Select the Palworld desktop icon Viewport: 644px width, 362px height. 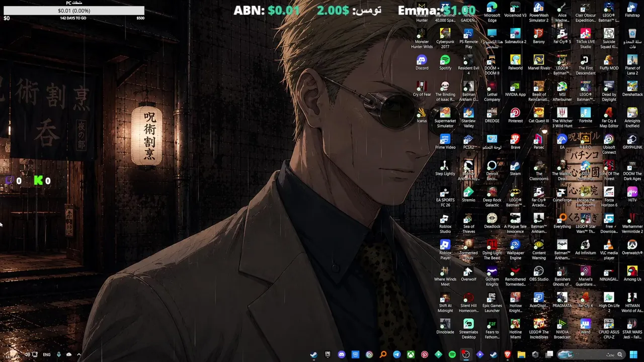tap(515, 62)
